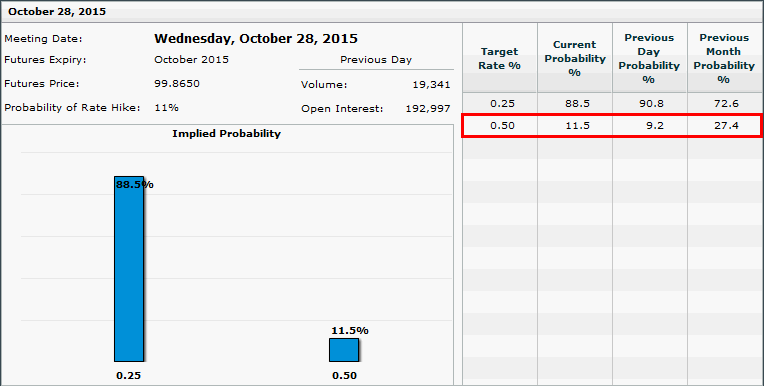Viewport: 764px width, 386px height.
Task: Click the short blue 0.50 rate bar
Action: pyautogui.click(x=344, y=350)
